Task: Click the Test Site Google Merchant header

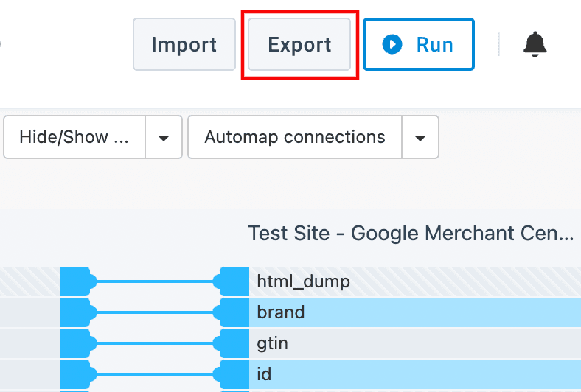Action: (411, 234)
